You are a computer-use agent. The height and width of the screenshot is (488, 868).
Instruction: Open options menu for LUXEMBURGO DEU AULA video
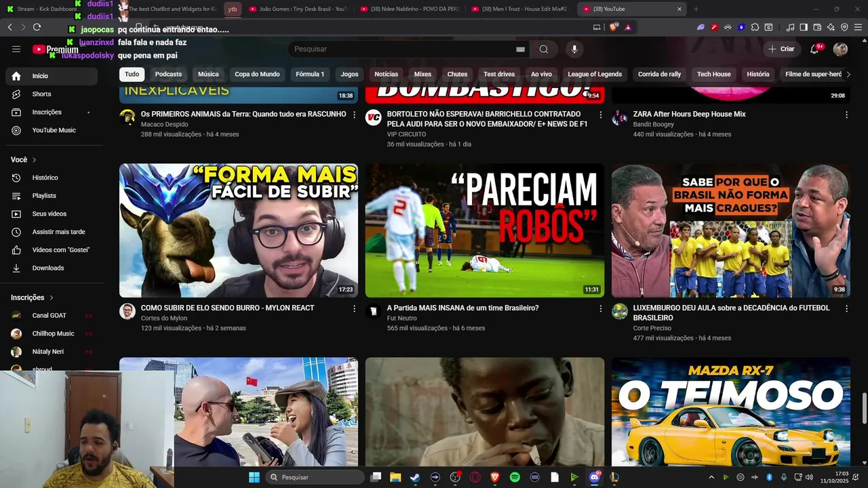click(846, 309)
